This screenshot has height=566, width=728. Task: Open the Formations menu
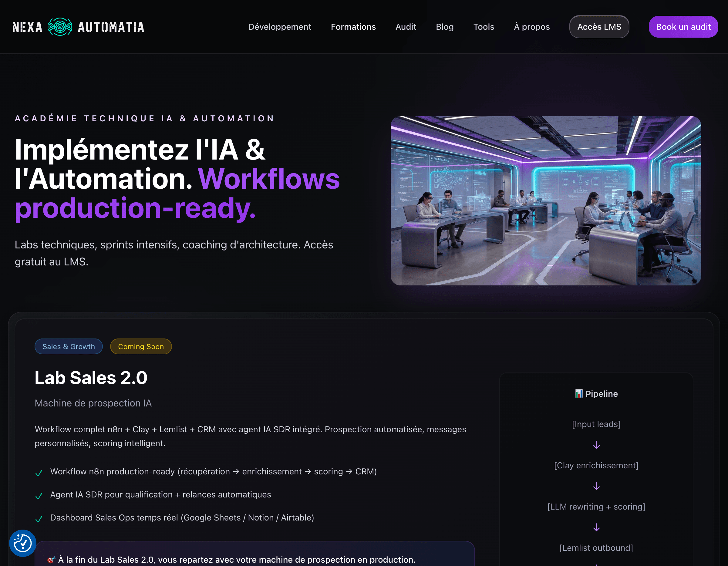(353, 27)
